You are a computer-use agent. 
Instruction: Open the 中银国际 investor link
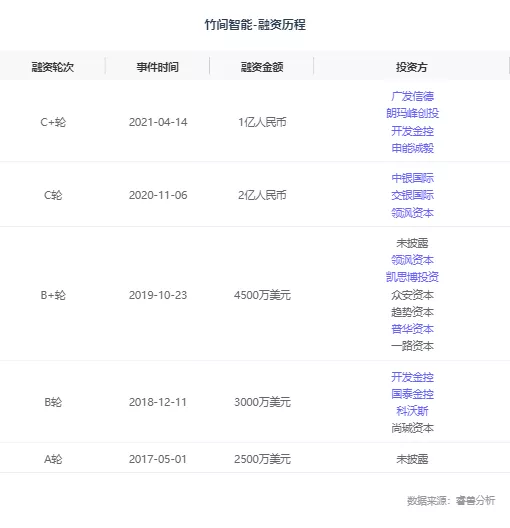(x=412, y=178)
